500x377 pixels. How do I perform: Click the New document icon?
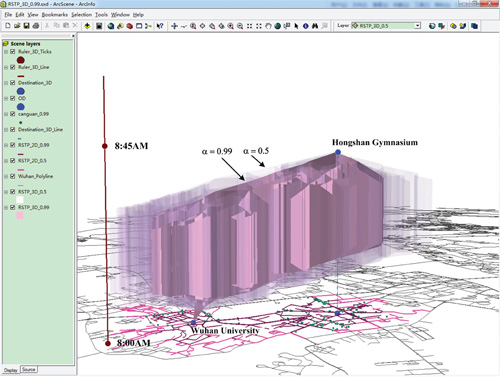pos(8,26)
